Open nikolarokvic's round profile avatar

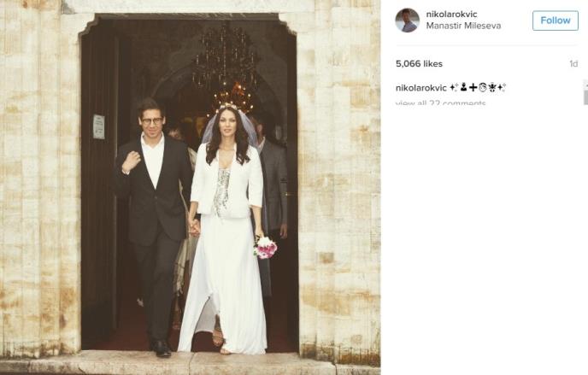[408, 21]
